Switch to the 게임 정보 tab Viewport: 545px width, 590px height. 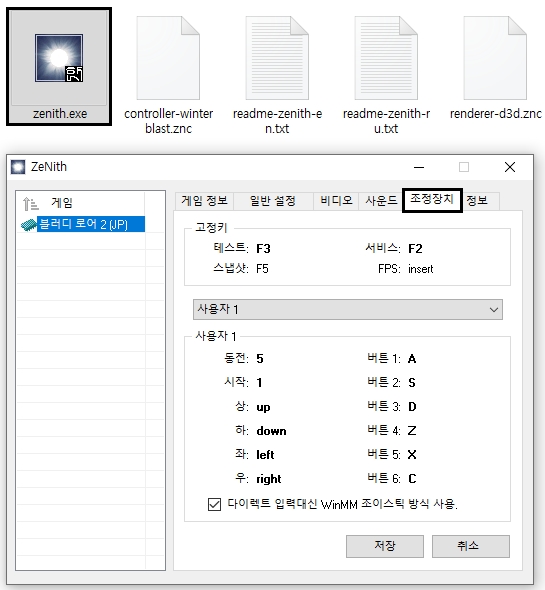[204, 201]
